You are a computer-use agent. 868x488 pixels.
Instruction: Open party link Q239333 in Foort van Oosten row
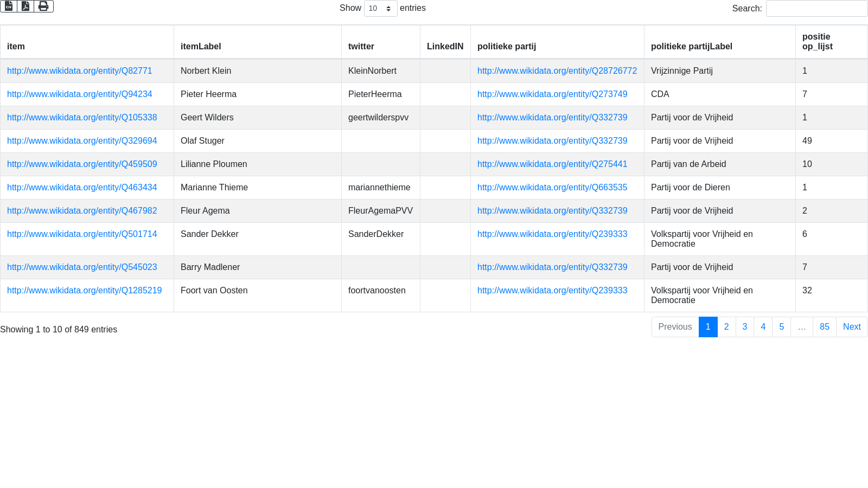click(x=552, y=291)
